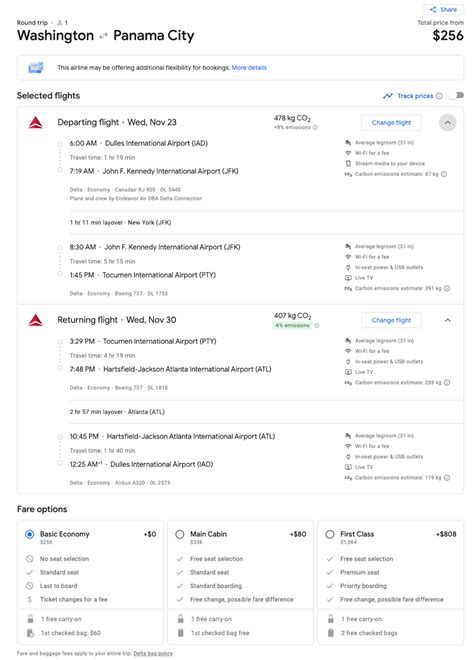Click the returning flight emissions info icon
Viewport: 474px width, 660px height.
(x=317, y=325)
